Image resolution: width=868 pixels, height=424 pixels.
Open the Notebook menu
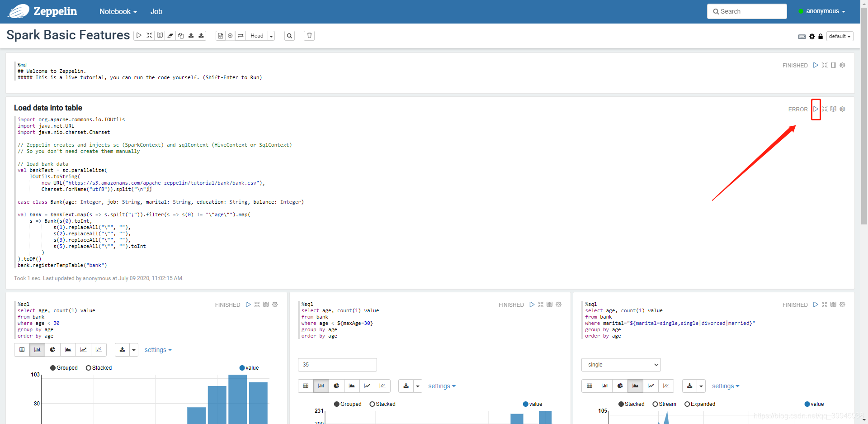point(118,11)
